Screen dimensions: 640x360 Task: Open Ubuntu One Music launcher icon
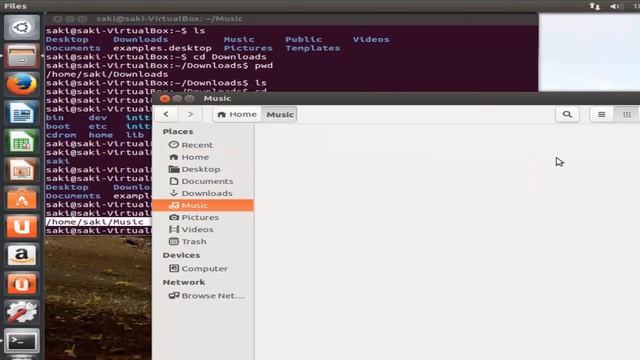(x=22, y=284)
